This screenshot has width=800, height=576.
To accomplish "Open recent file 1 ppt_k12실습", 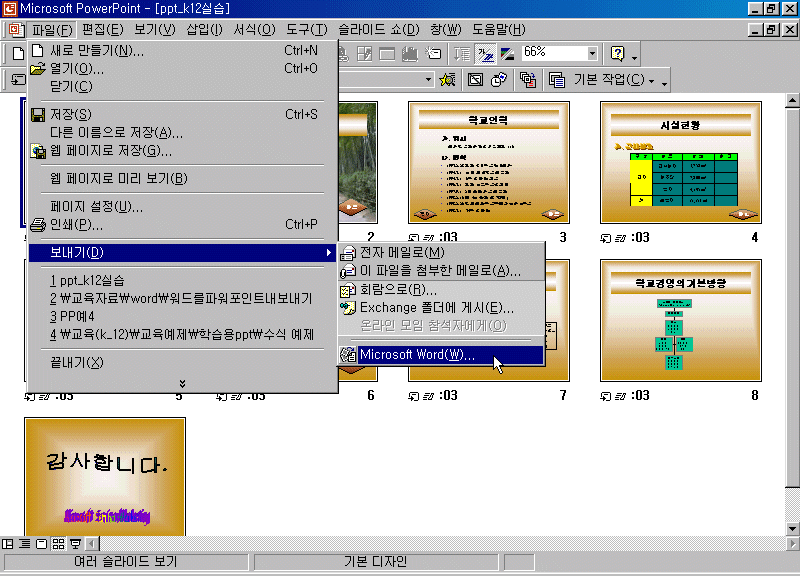I will pos(183,281).
